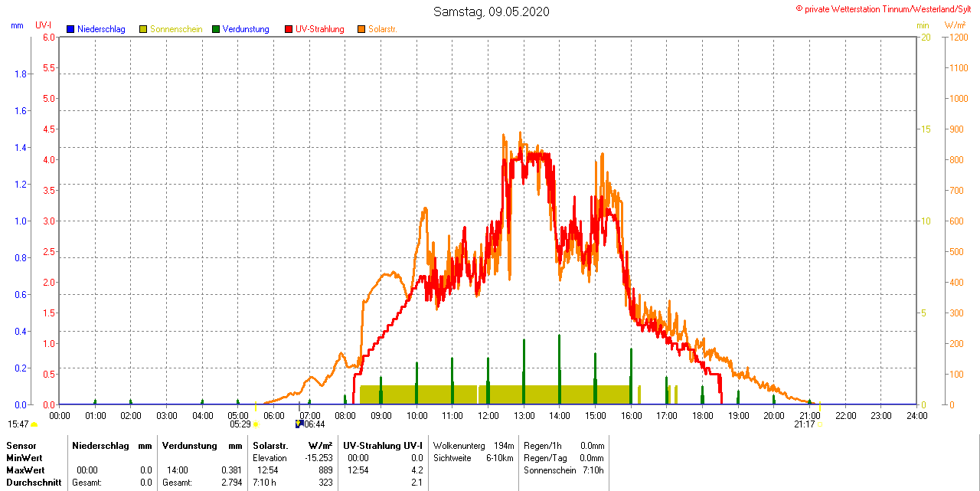This screenshot has height=491, width=980.
Task: Click the 6.0 value on the UV-I axis
Action: pos(49,37)
